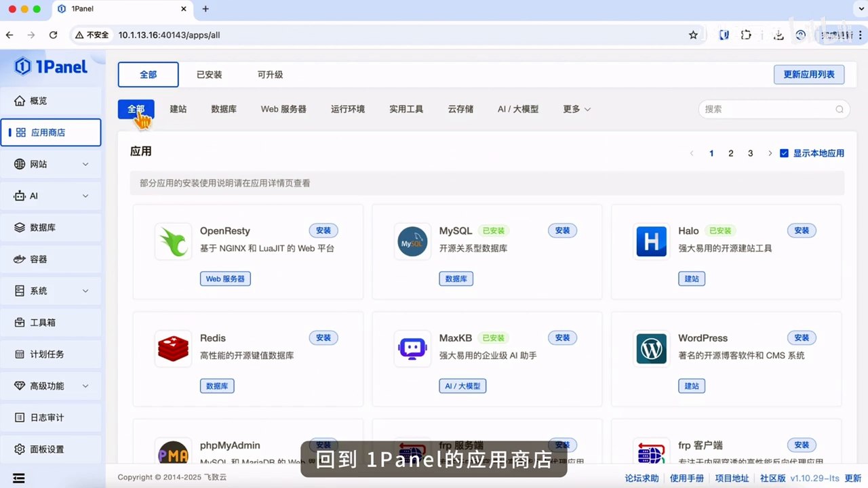Click the 更新 footer link
The width and height of the screenshot is (868, 488).
(852, 478)
